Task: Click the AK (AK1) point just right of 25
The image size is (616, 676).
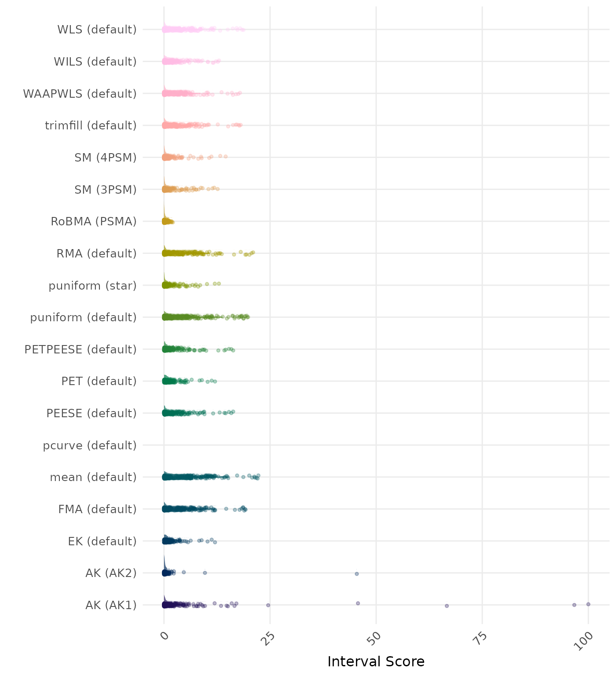Action: coord(268,605)
